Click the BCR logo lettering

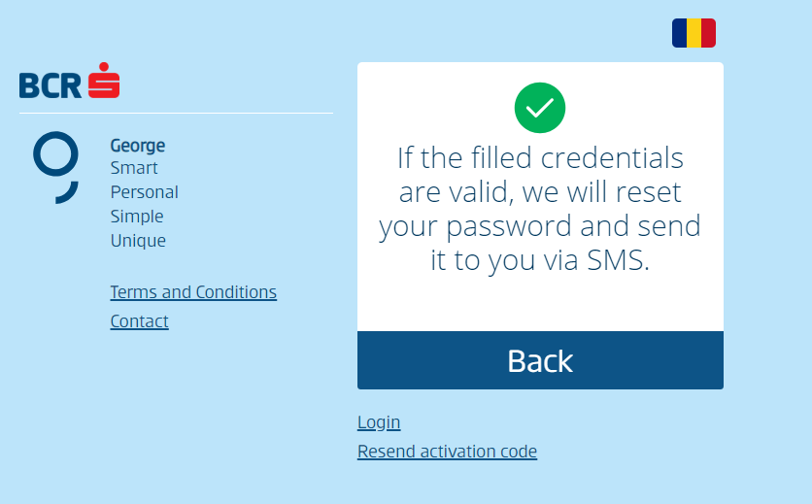coord(51,85)
